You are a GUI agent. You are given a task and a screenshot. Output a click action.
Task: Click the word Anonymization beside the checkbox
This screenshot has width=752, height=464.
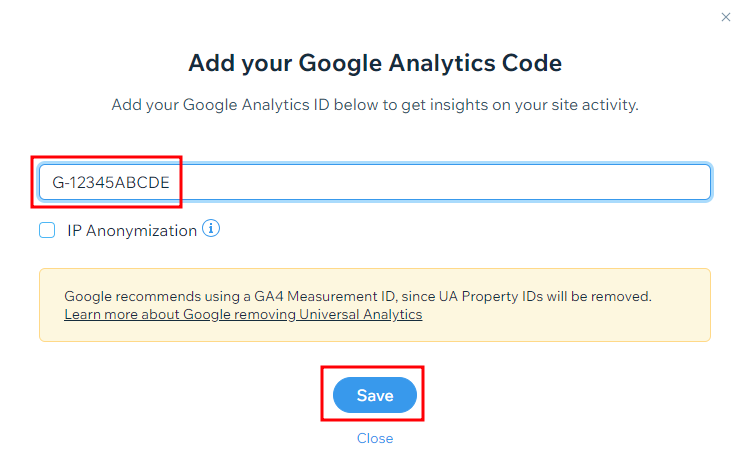[141, 231]
